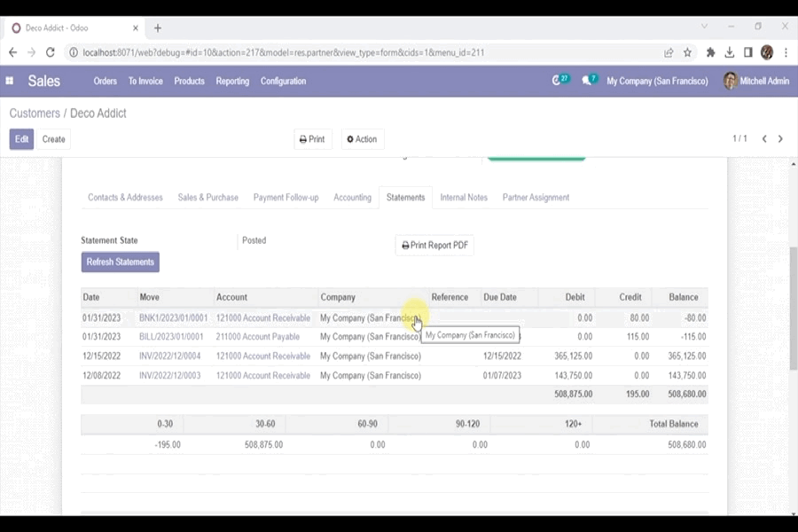
Task: Open tab search chevron in browser
Action: [x=704, y=27]
